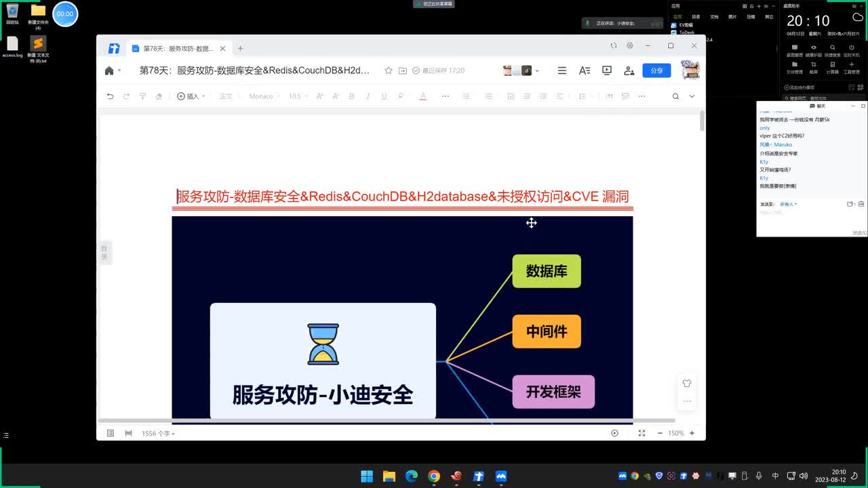Click 添加待办事项 add to-do link
Viewport: 868px width, 488px height.
800,87
